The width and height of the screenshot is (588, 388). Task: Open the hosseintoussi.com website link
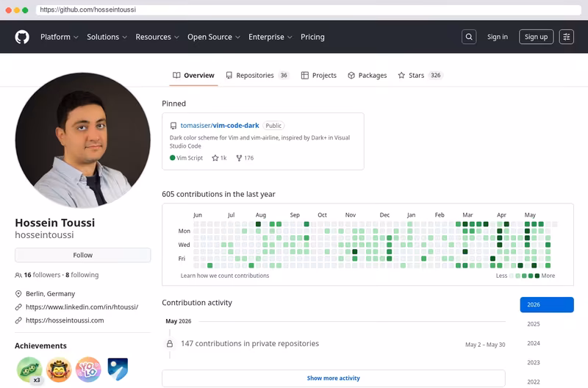65,320
